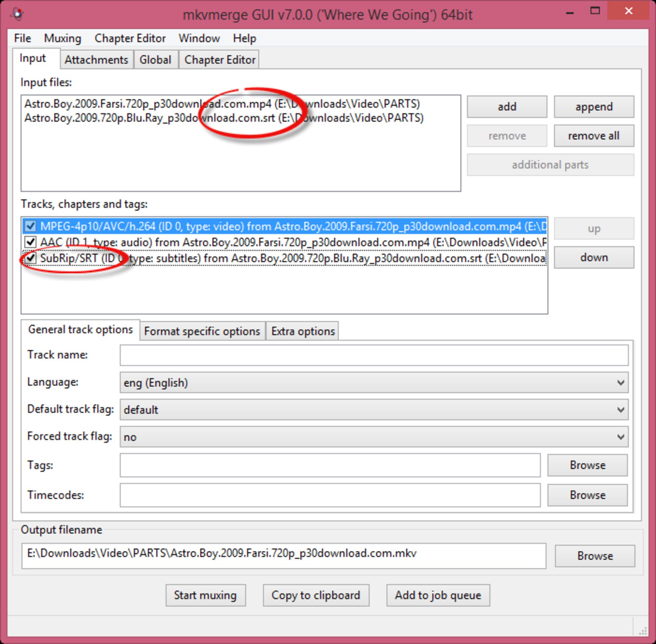Click the mkvmerge app icon in title bar
The image size is (656, 644).
click(x=17, y=14)
